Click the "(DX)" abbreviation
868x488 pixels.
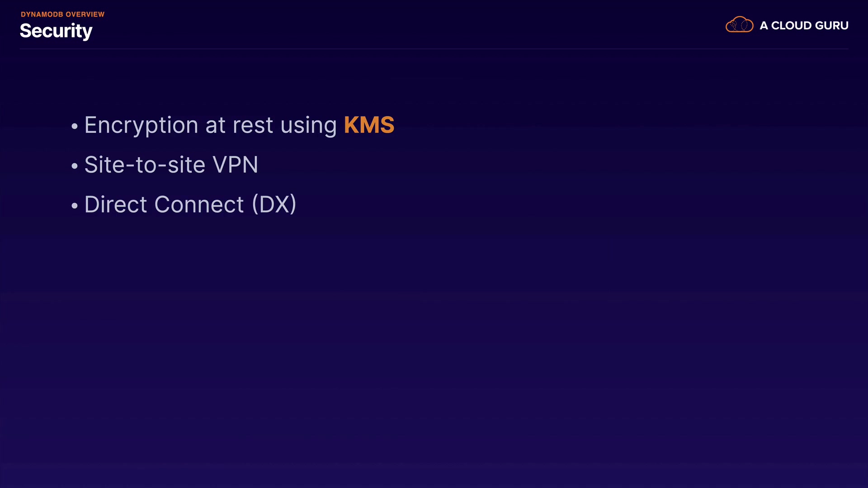(274, 205)
